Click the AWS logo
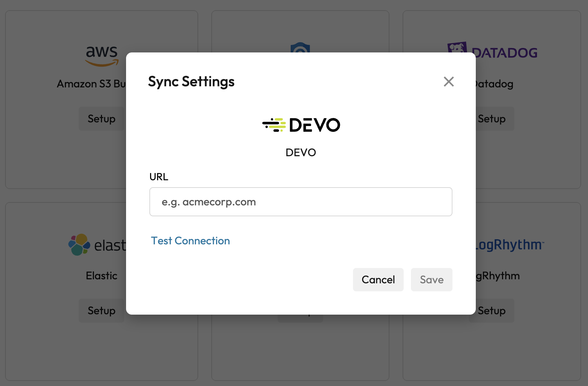Image resolution: width=588 pixels, height=386 pixels. point(102,56)
